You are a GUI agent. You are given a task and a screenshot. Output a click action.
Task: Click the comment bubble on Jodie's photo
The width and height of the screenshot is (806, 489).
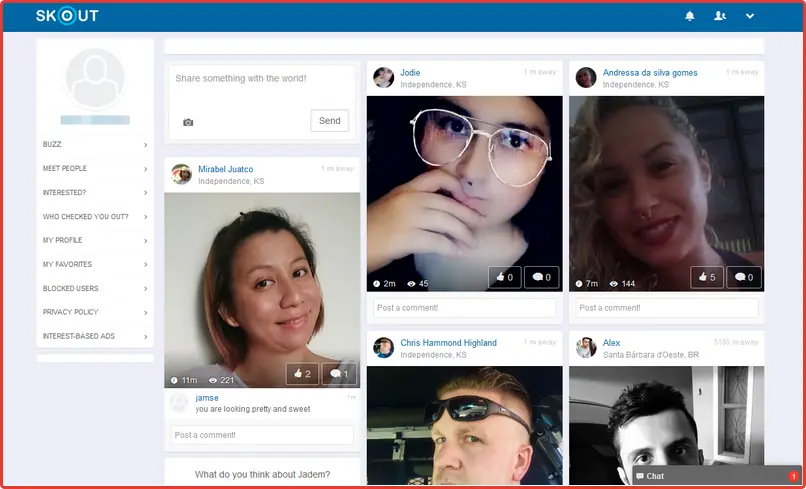(x=542, y=277)
